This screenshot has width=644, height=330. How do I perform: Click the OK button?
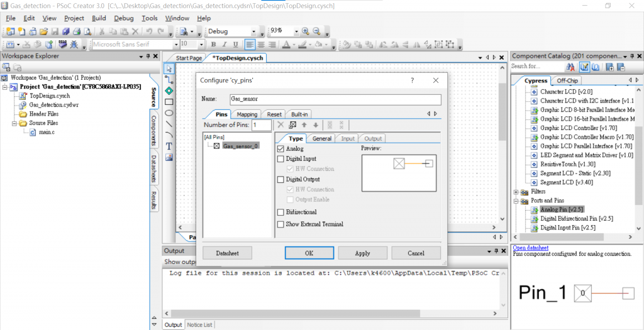pos(309,253)
